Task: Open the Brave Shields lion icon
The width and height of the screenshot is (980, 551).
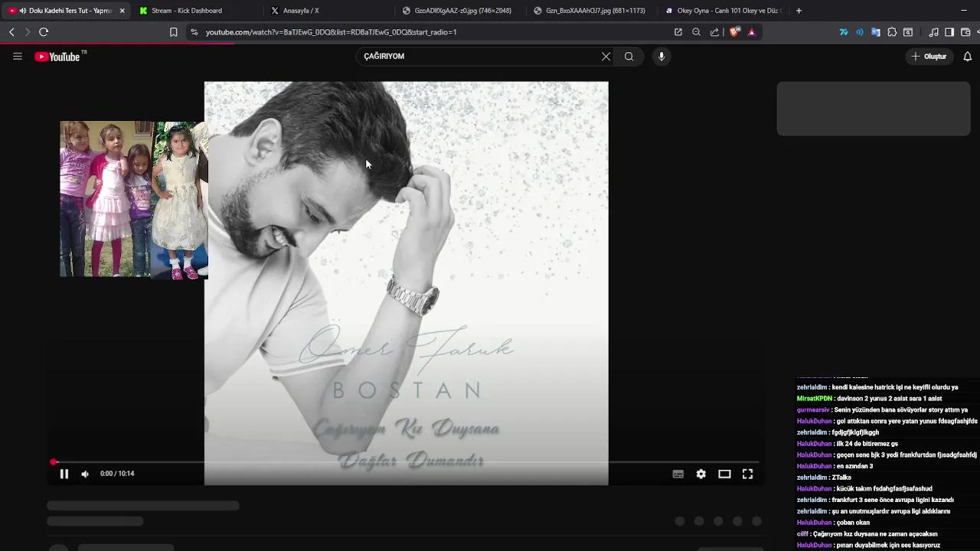Action: coord(735,32)
